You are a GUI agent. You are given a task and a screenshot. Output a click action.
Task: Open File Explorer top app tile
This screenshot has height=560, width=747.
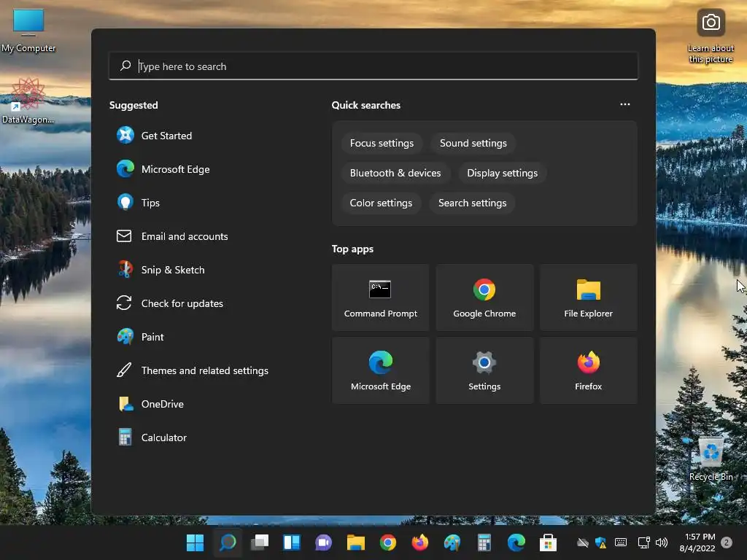pos(589,297)
